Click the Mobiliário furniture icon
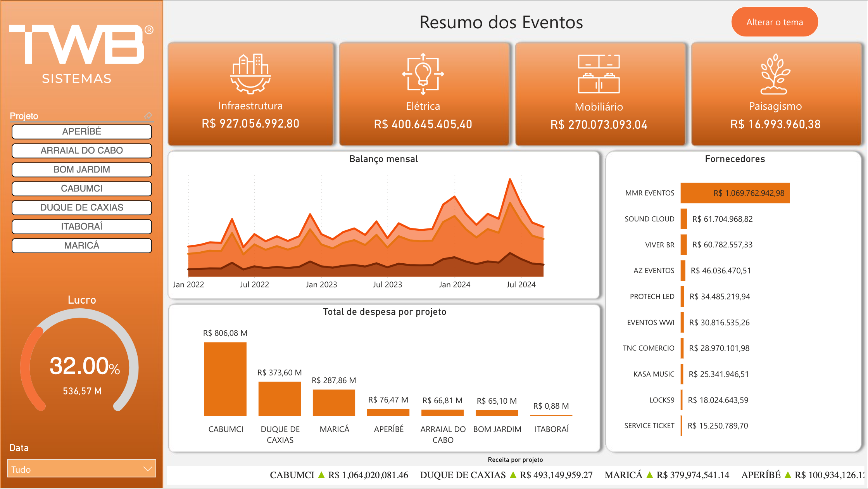This screenshot has height=489, width=868. tap(599, 74)
